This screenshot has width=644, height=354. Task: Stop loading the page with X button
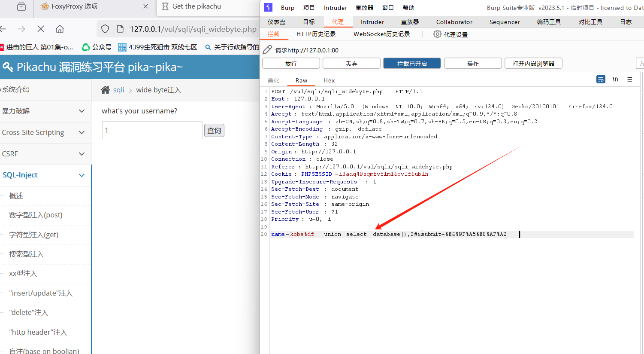pyautogui.click(x=41, y=29)
